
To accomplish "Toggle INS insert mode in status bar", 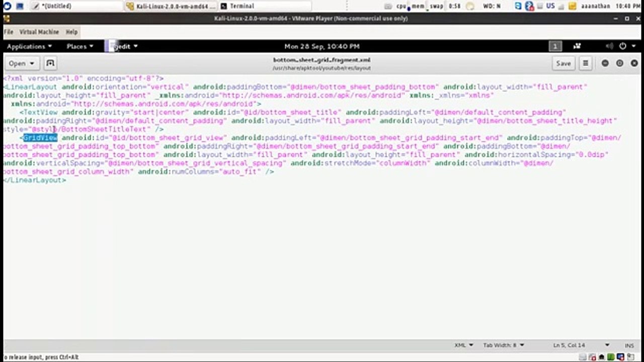I will tap(629, 345).
